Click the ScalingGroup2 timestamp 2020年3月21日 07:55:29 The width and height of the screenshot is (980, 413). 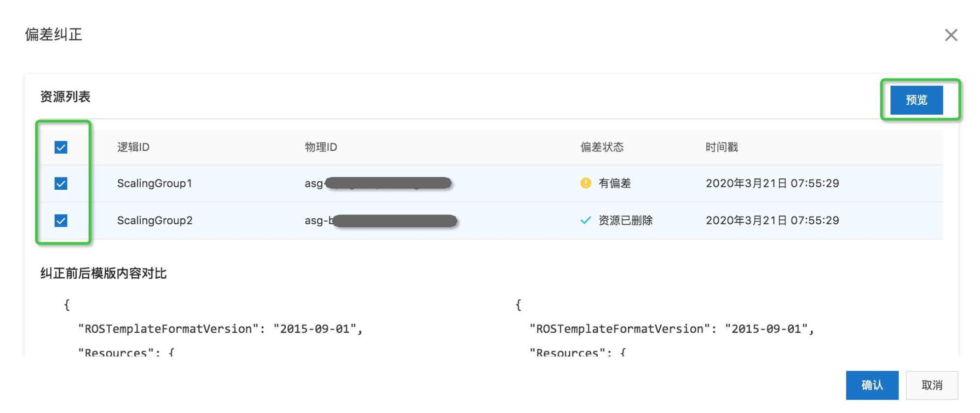tap(772, 220)
